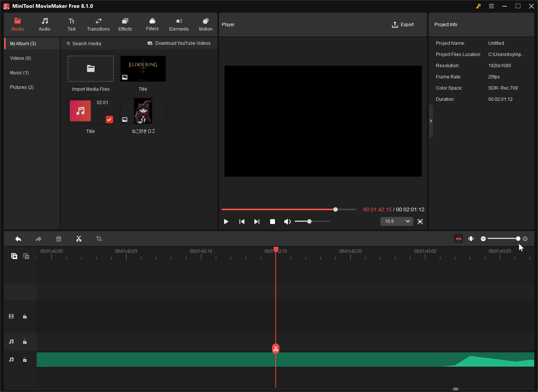Select the music clip thumbnail 02:01
Screen dimensions: 538x392
pos(91,111)
